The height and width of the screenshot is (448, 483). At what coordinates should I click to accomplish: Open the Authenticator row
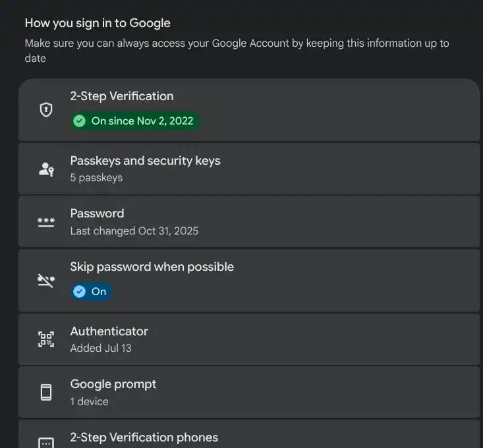pos(249,339)
